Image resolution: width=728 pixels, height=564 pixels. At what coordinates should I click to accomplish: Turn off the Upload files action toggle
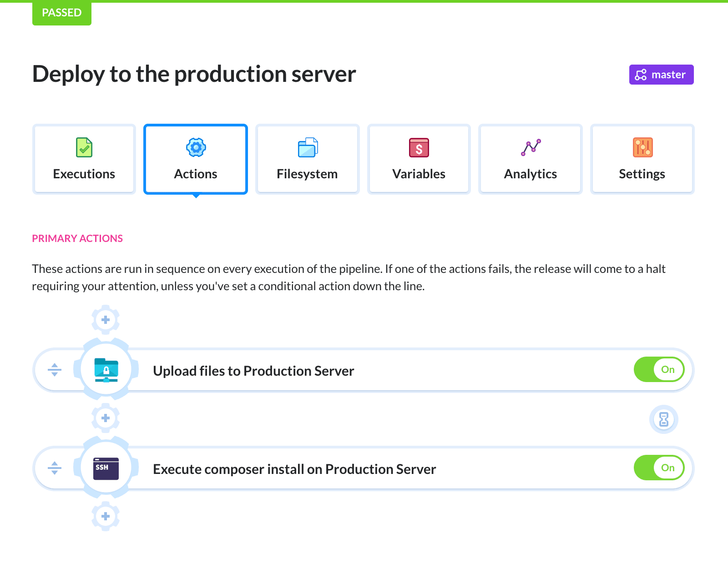tap(659, 369)
